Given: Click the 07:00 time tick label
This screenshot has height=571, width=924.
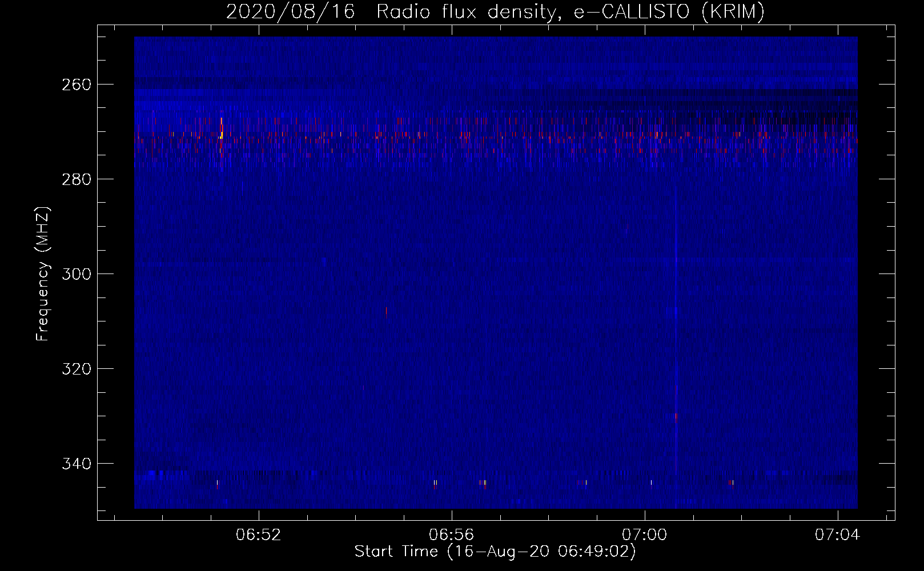Looking at the screenshot, I should click(645, 535).
